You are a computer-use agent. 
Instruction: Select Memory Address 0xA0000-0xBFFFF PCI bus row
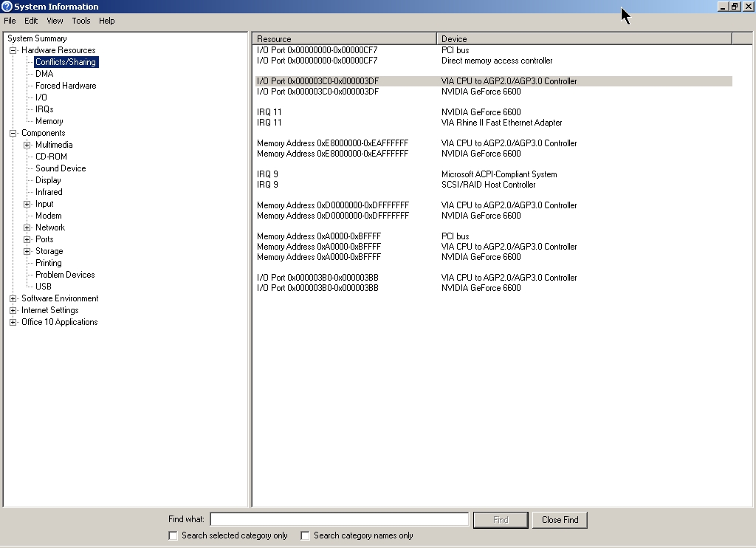[494, 236]
